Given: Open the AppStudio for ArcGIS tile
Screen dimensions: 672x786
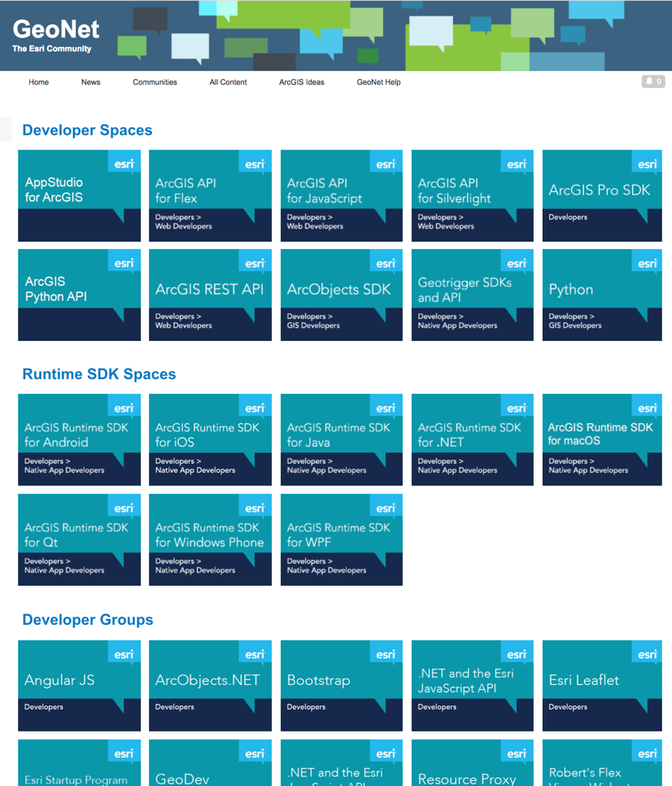Looking at the screenshot, I should [79, 195].
